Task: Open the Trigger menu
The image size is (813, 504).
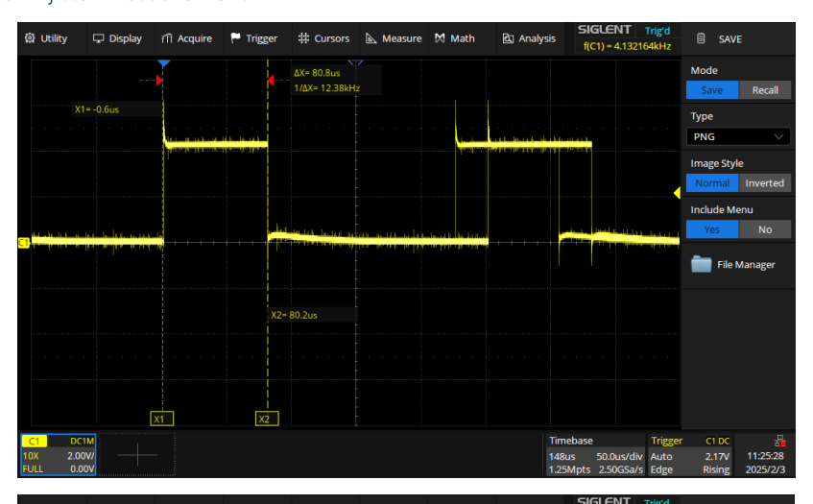Action: coord(254,38)
